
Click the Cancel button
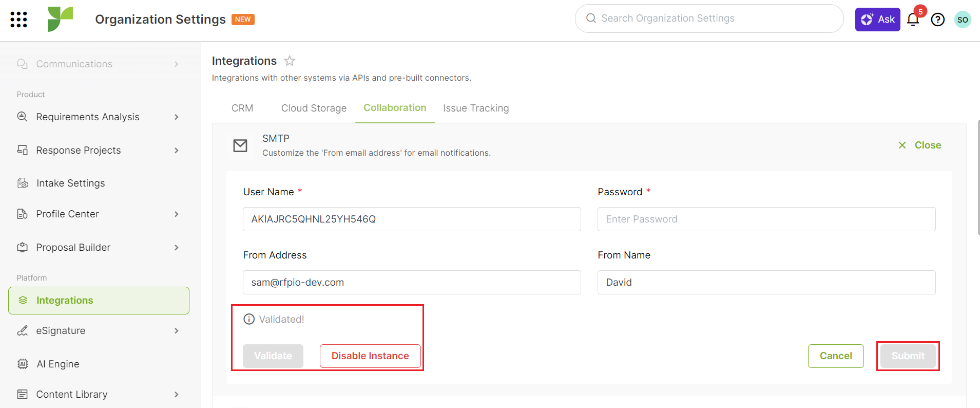pyautogui.click(x=836, y=356)
